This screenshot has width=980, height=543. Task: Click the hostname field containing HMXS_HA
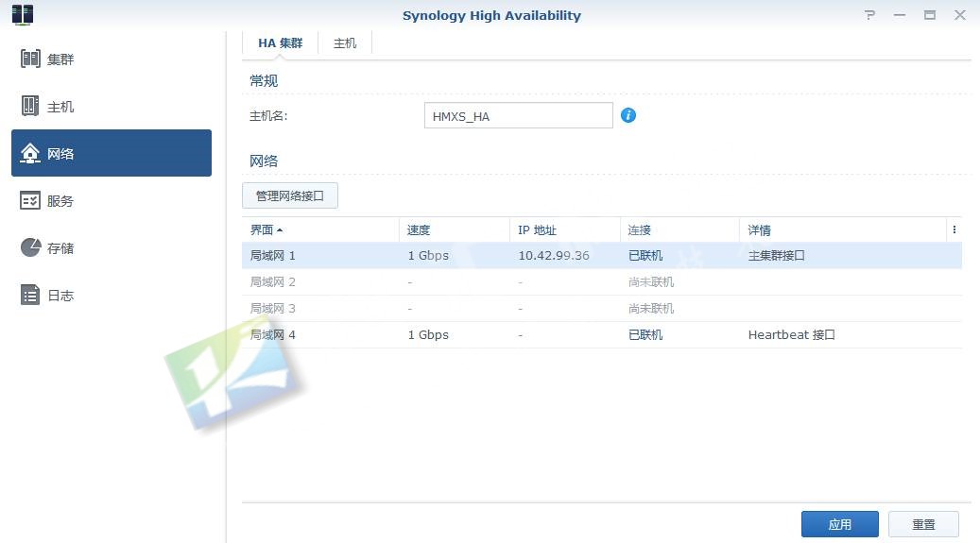[519, 115]
